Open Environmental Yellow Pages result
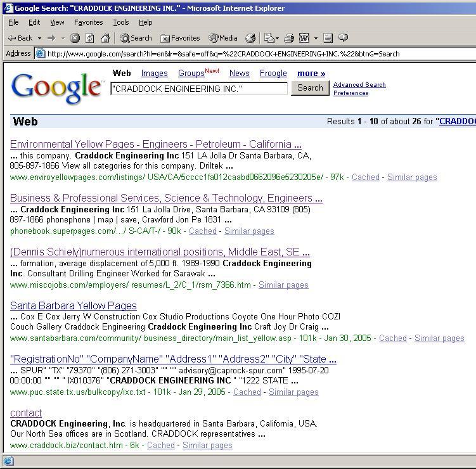The image size is (476, 469). [x=156, y=144]
